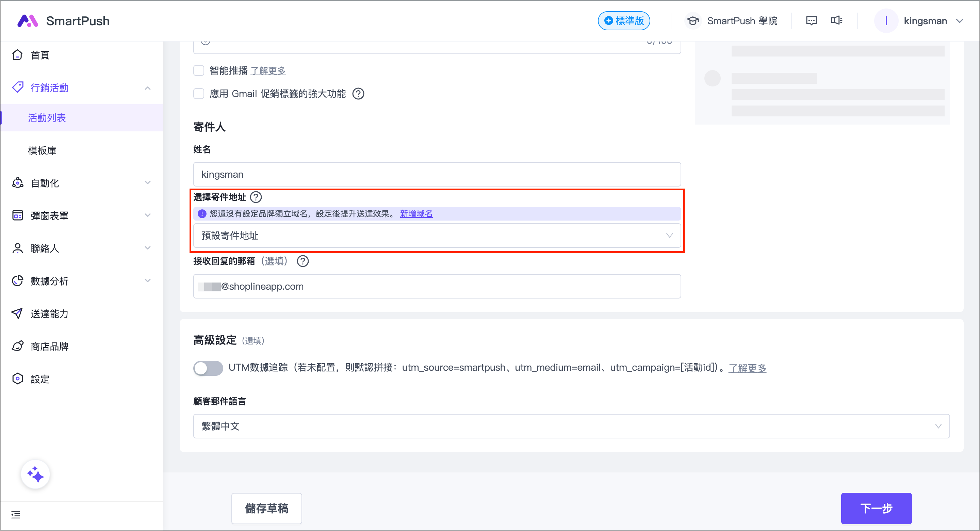This screenshot has width=980, height=531.
Task: Open 模板庫 in the sidebar
Action: tap(42, 150)
